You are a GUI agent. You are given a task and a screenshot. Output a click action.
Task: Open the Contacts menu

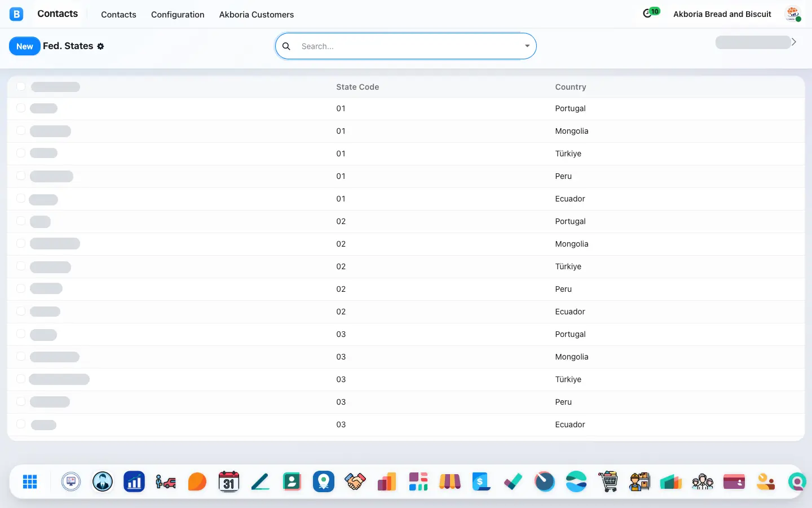118,15
